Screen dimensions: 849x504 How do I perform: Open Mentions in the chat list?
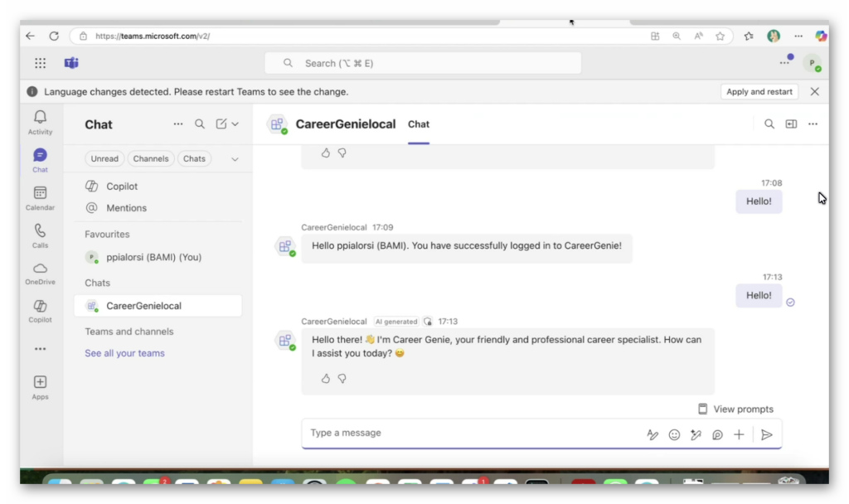point(158,208)
